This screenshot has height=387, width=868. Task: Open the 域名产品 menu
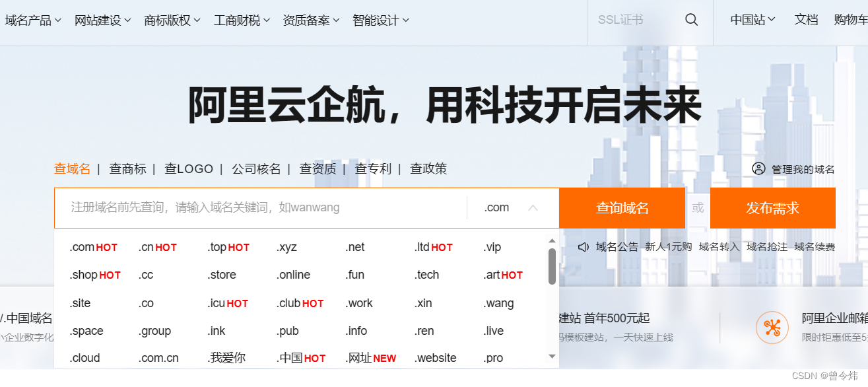tap(33, 20)
